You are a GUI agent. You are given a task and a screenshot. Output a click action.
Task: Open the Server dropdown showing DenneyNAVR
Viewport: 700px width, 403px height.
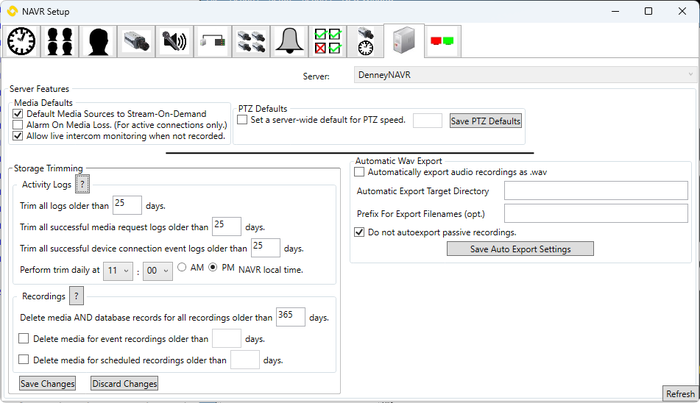tap(524, 75)
